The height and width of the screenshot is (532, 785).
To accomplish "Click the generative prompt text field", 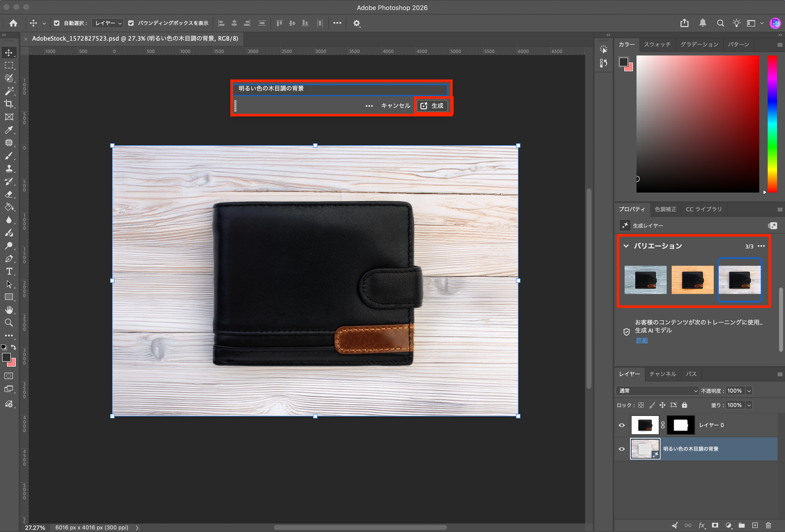I will (341, 88).
